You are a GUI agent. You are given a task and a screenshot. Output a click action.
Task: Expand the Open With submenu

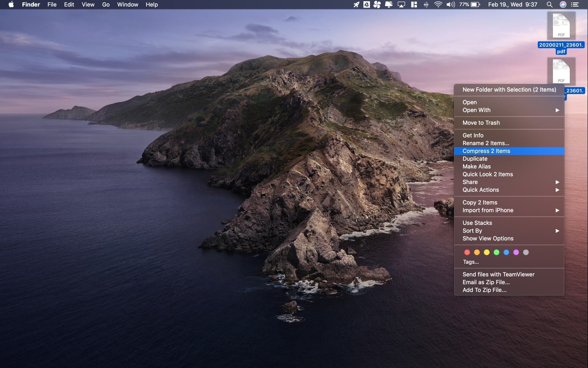click(509, 110)
